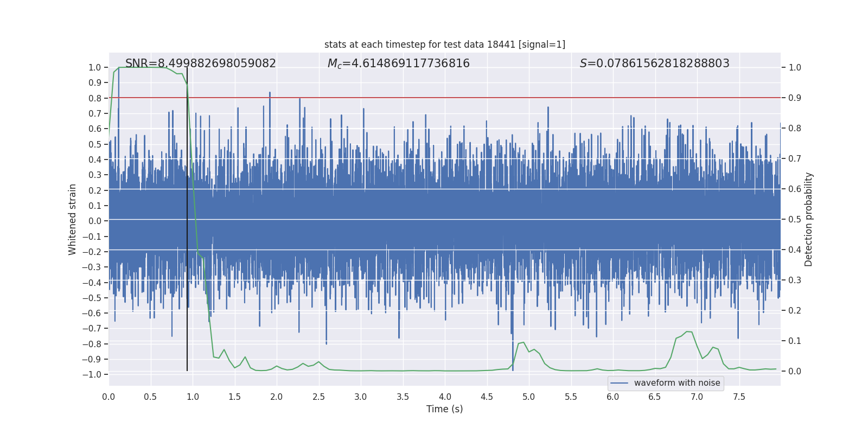The height and width of the screenshot is (434, 868).
Task: Click the blue line sample in legend
Action: (x=619, y=383)
